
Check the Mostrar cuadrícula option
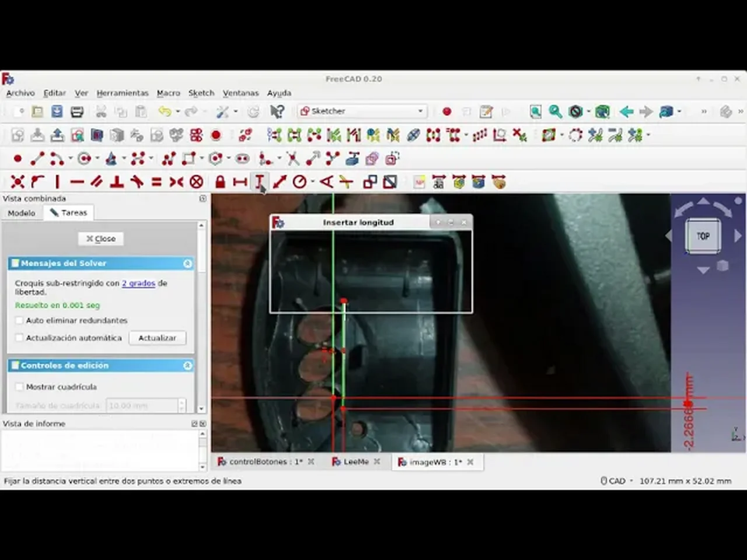[19, 387]
